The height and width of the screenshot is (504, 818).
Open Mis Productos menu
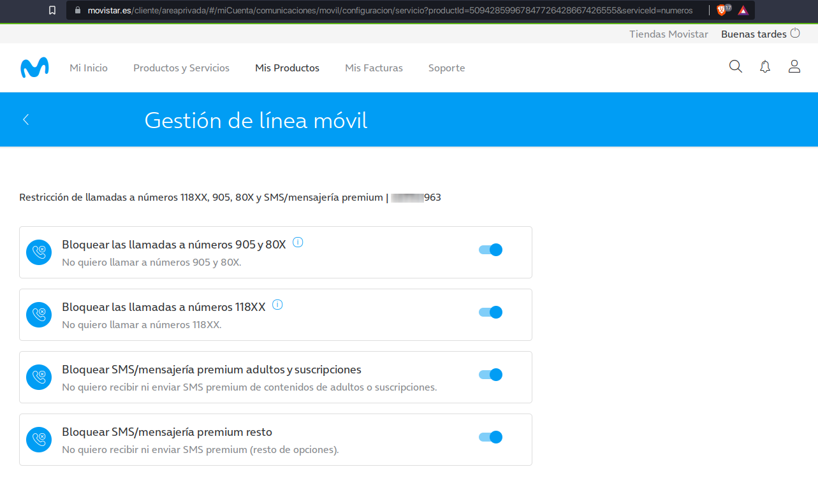click(287, 68)
